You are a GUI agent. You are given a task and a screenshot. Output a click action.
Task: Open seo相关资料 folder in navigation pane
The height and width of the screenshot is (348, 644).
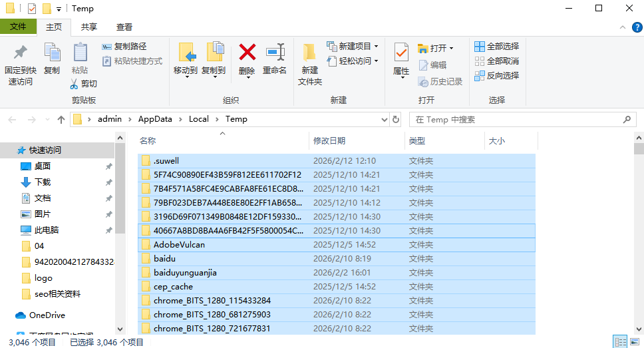point(57,294)
